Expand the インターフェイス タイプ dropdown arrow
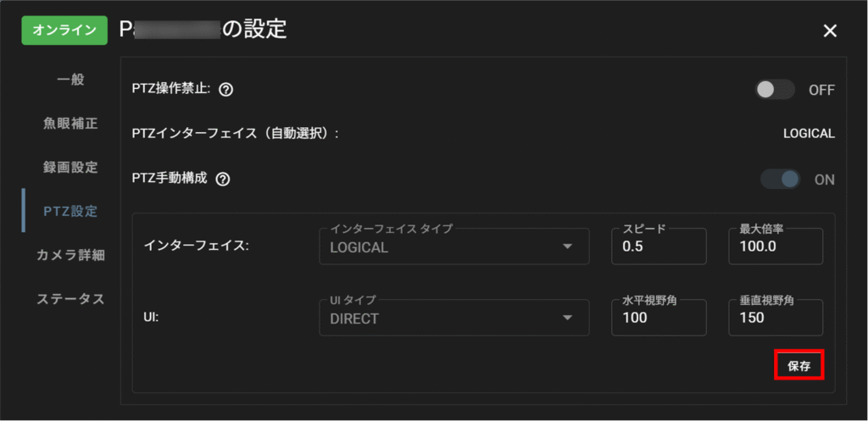 click(567, 247)
